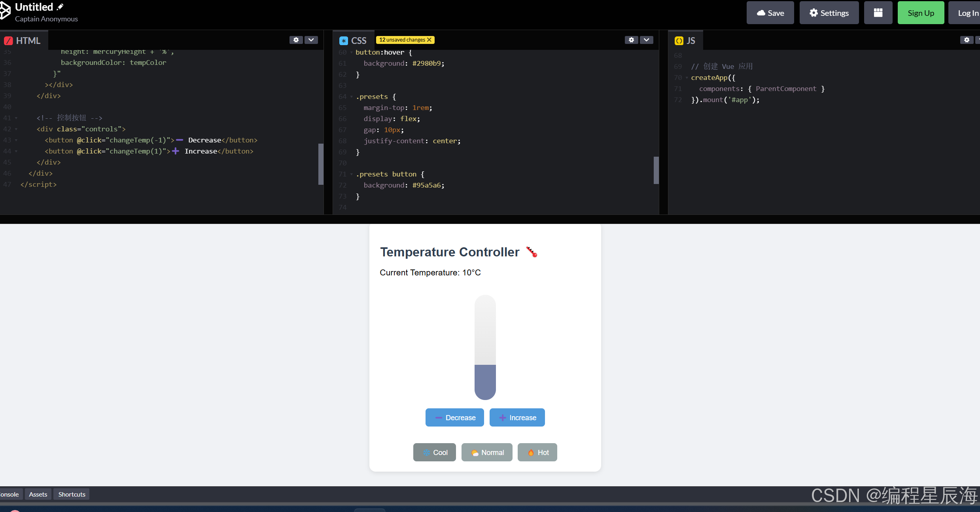Screen dimensions: 980x512
Task: Open the Assets tab
Action: [38, 494]
